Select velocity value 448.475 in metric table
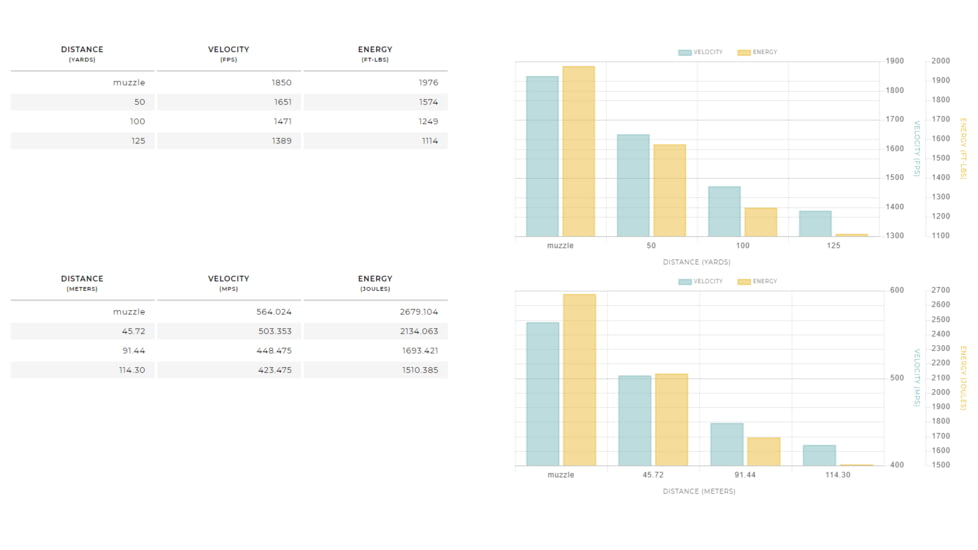The width and height of the screenshot is (978, 550). [x=274, y=350]
